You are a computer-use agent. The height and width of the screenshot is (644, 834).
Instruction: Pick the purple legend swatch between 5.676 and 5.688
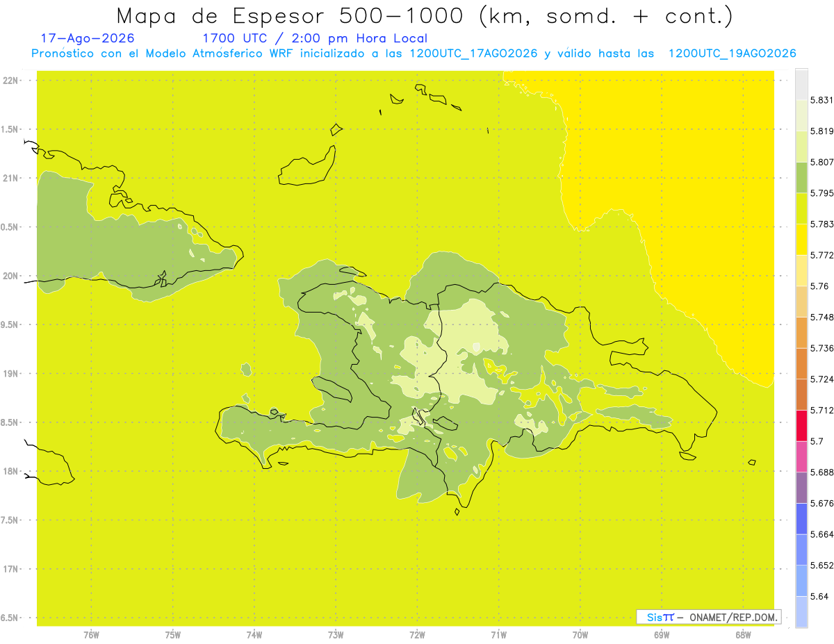801,487
